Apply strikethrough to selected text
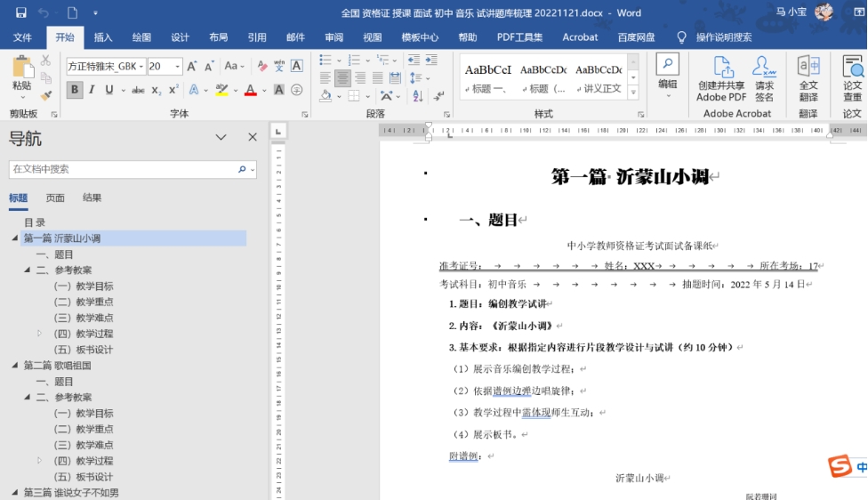 [x=138, y=90]
